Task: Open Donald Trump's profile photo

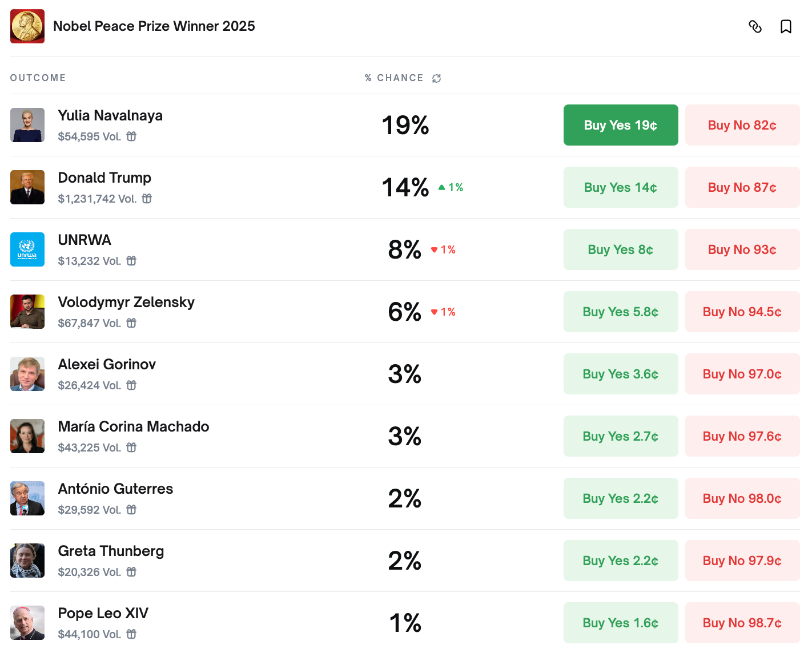Action: [27, 187]
